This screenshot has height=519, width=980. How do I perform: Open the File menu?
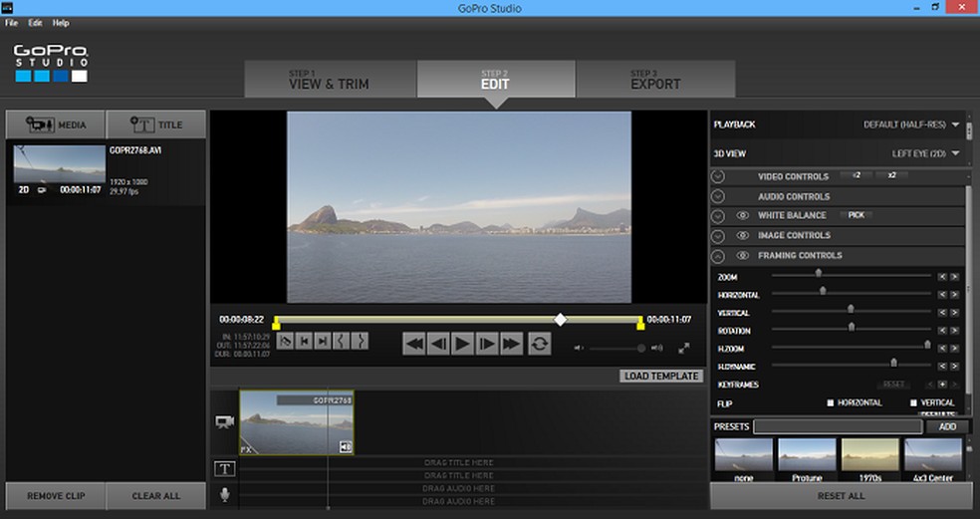[11, 22]
